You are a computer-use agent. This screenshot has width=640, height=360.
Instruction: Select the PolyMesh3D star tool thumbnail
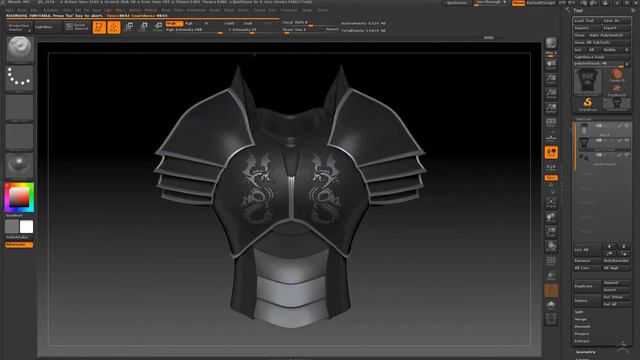(617, 90)
